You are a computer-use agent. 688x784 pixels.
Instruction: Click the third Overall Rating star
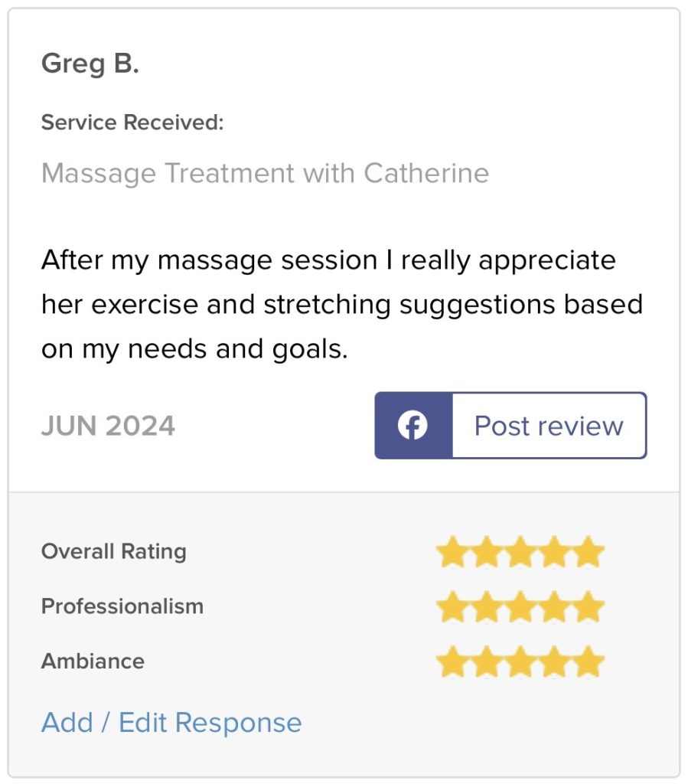[520, 552]
